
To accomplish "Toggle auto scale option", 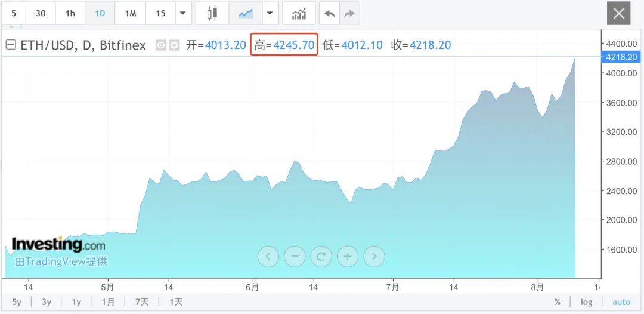I will click(621, 302).
